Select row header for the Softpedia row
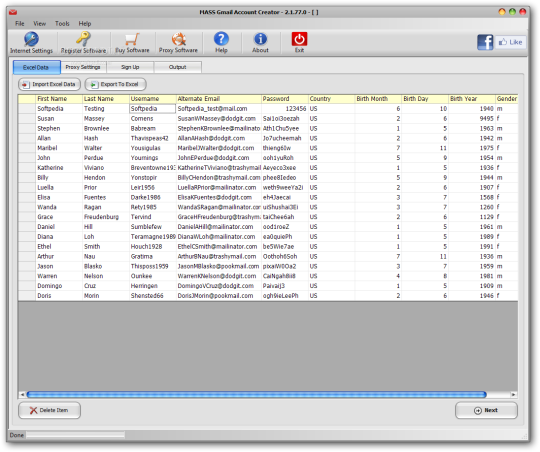 pos(27,109)
